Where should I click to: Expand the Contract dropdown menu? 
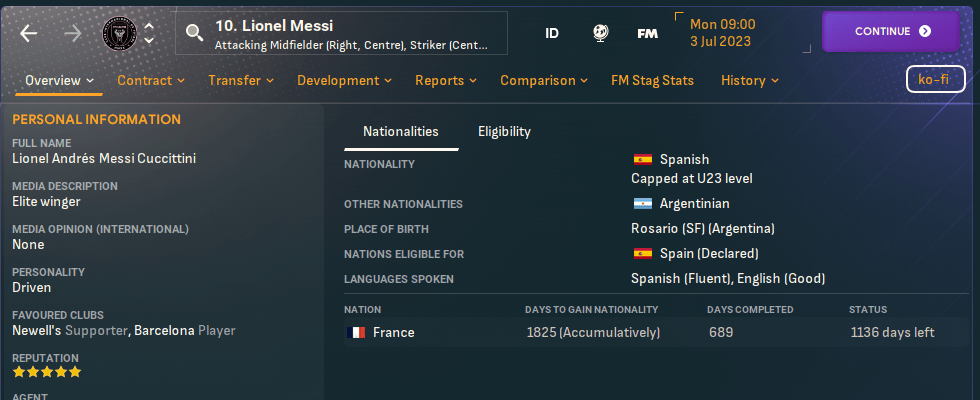151,80
